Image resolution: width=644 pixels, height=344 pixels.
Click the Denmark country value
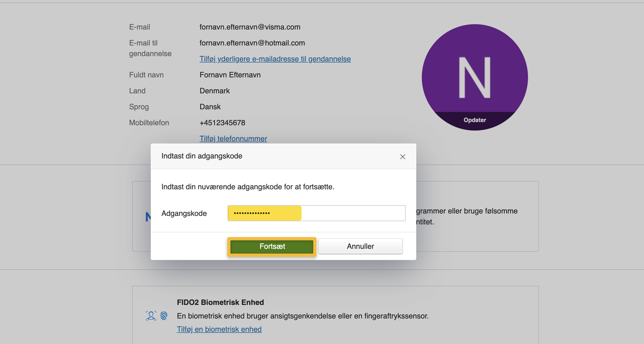pos(214,91)
